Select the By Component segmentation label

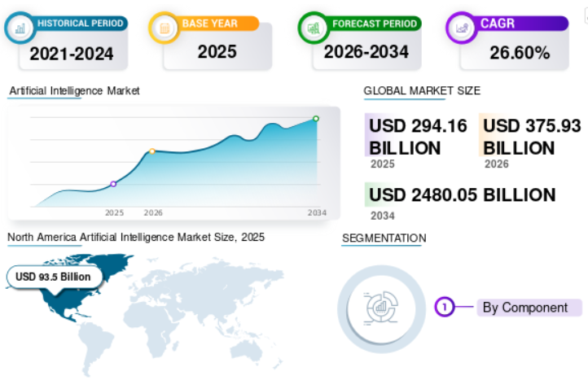point(529,308)
